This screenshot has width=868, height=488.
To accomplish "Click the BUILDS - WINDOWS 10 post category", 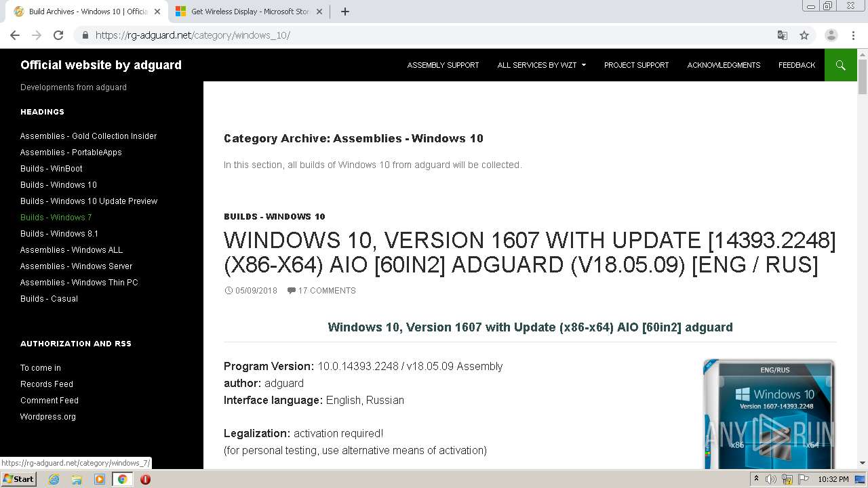I will coord(275,217).
